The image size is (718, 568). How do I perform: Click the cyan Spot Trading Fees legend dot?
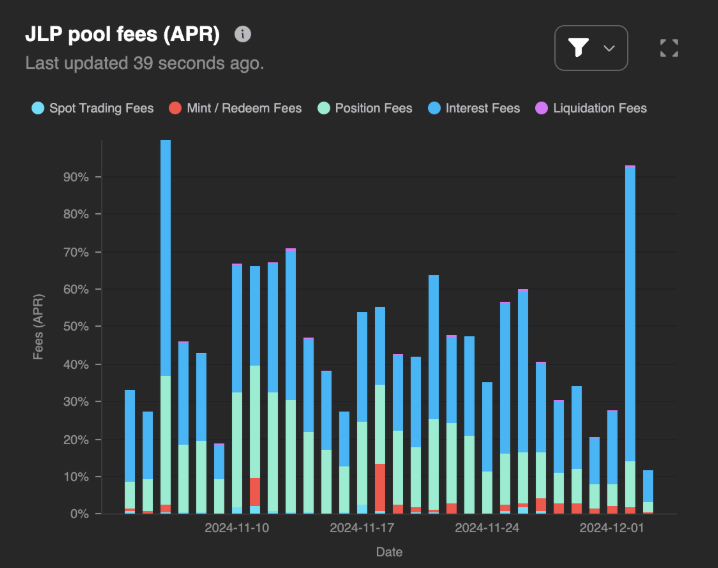pos(38,108)
